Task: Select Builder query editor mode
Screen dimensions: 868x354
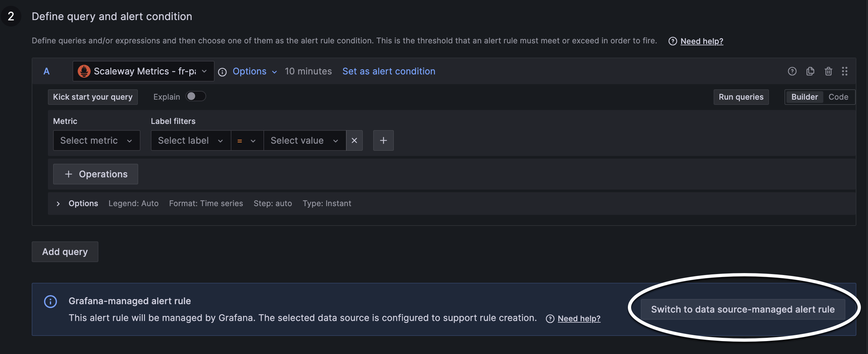Action: click(x=804, y=97)
